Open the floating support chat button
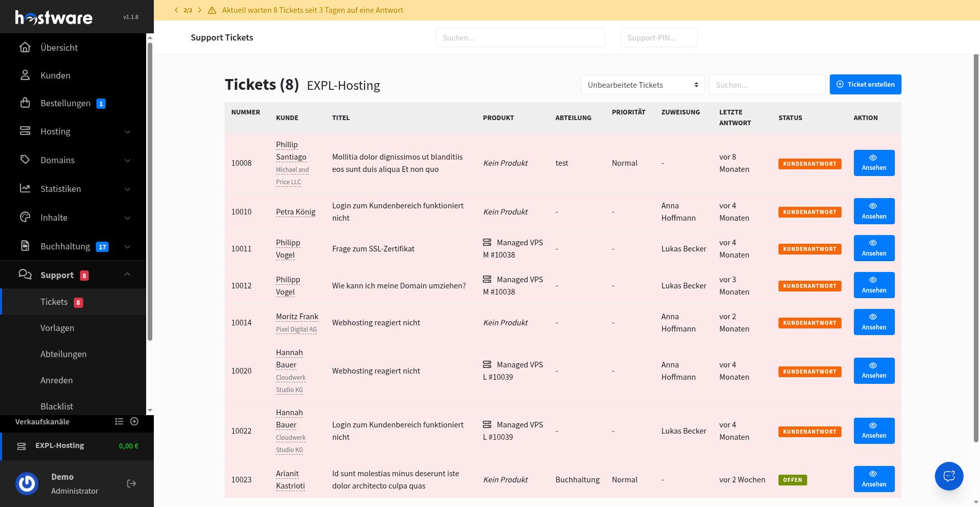980x507 pixels. coord(949,476)
